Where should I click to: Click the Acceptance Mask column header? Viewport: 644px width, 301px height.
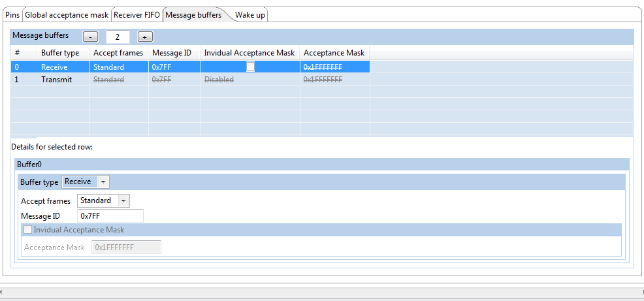point(334,53)
